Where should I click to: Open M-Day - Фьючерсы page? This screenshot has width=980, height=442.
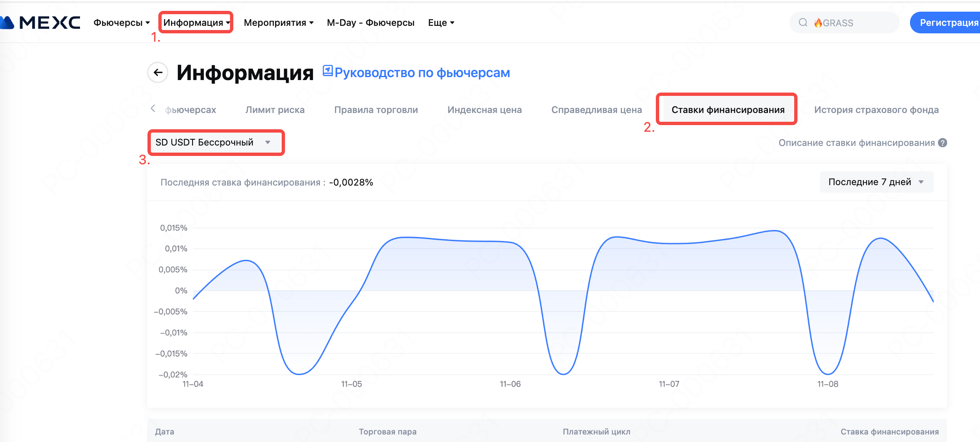(370, 23)
